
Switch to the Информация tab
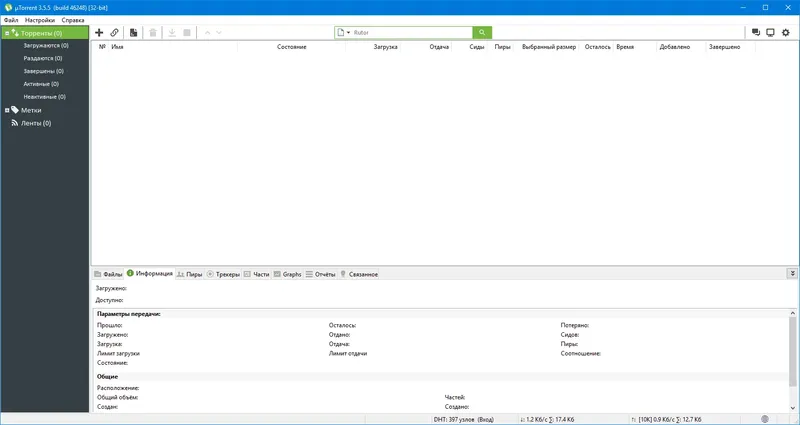(x=150, y=273)
